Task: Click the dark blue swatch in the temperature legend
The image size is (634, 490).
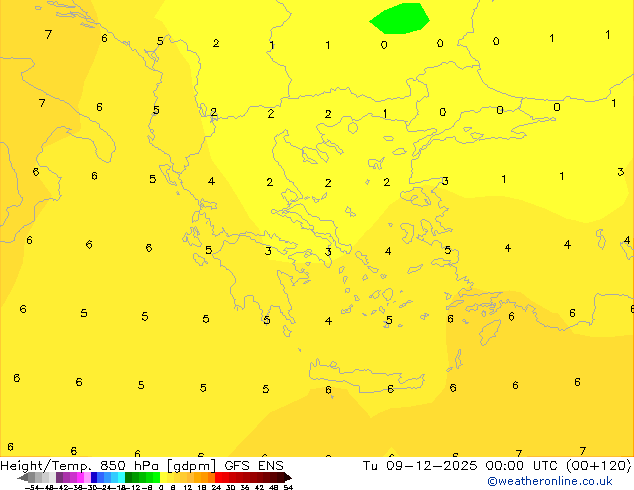Action: (x=94, y=477)
